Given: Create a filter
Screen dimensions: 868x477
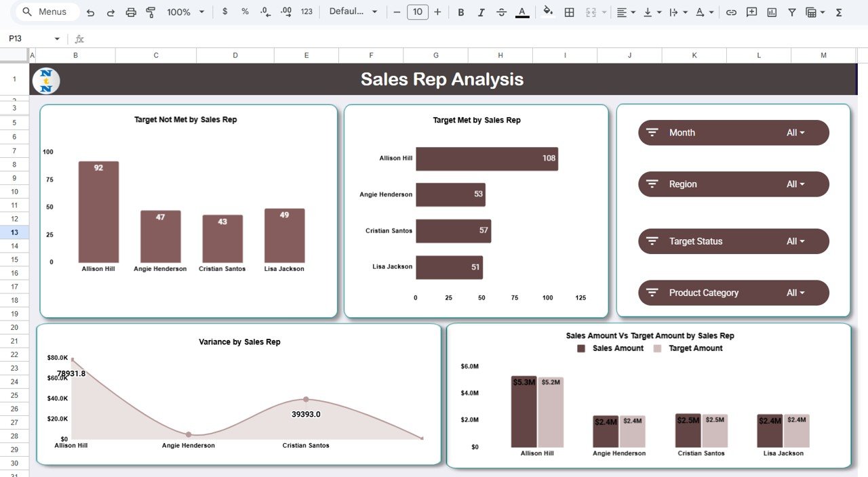Looking at the screenshot, I should 791,12.
